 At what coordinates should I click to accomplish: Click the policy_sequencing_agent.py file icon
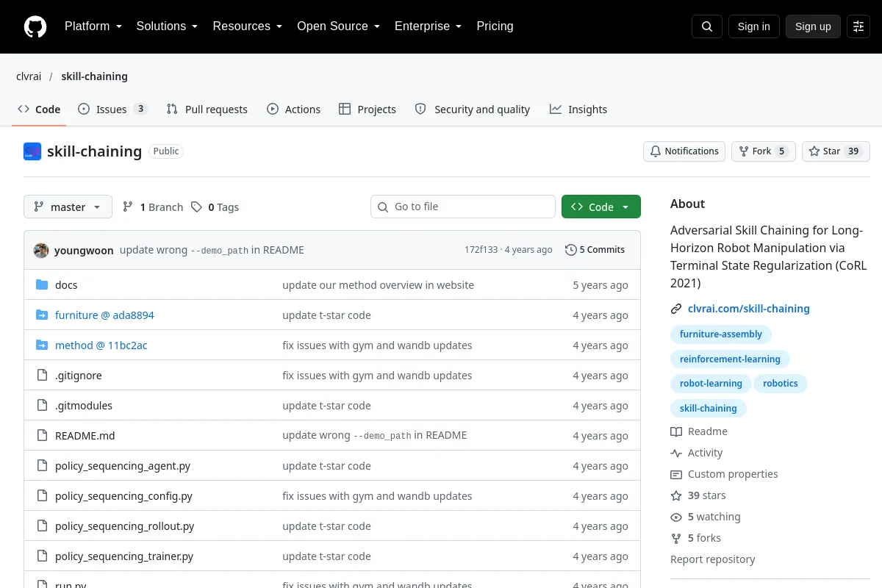coord(42,466)
